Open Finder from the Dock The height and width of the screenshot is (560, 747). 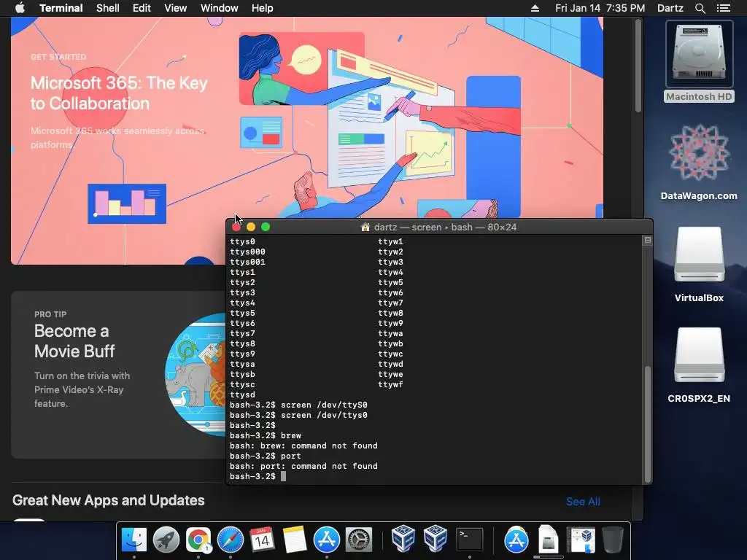tap(134, 540)
